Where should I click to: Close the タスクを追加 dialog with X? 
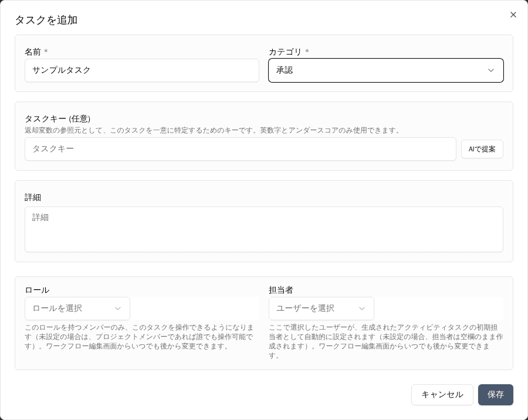coord(513,15)
